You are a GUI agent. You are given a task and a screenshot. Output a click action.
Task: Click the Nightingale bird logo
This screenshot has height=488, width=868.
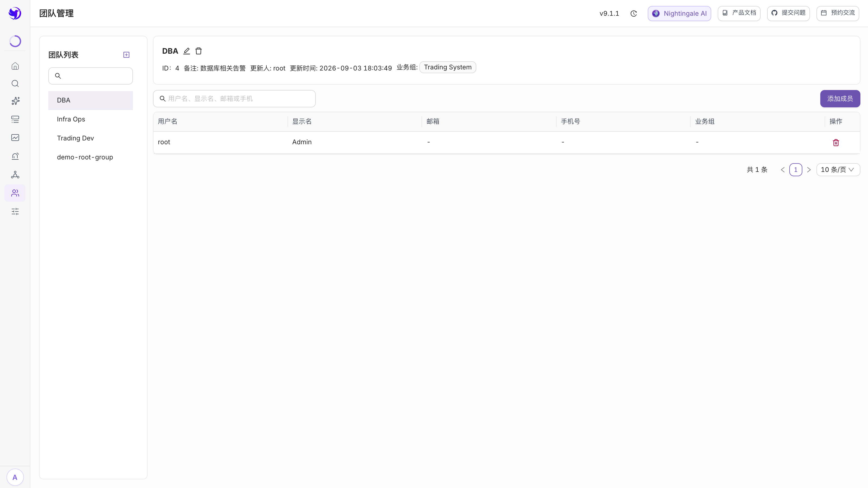click(15, 14)
